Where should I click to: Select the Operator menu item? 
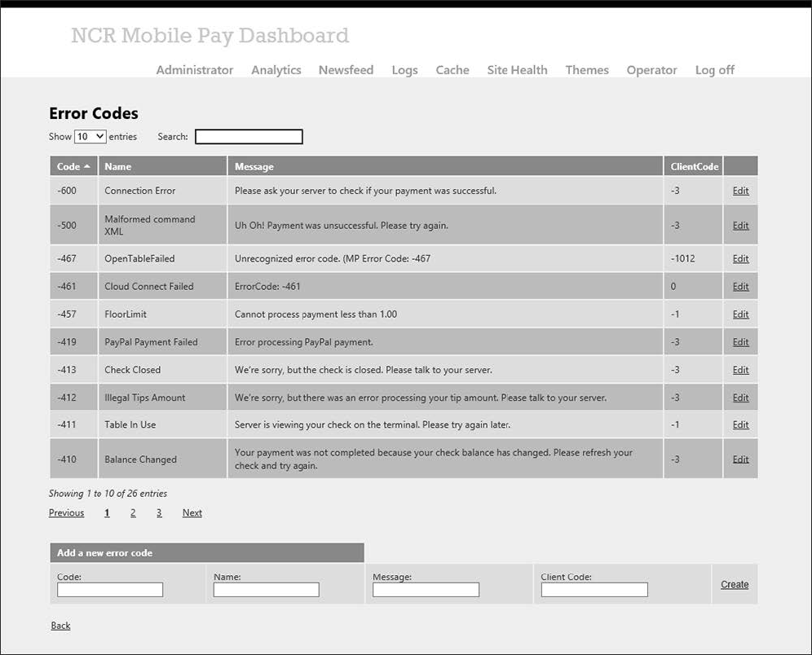(x=651, y=70)
